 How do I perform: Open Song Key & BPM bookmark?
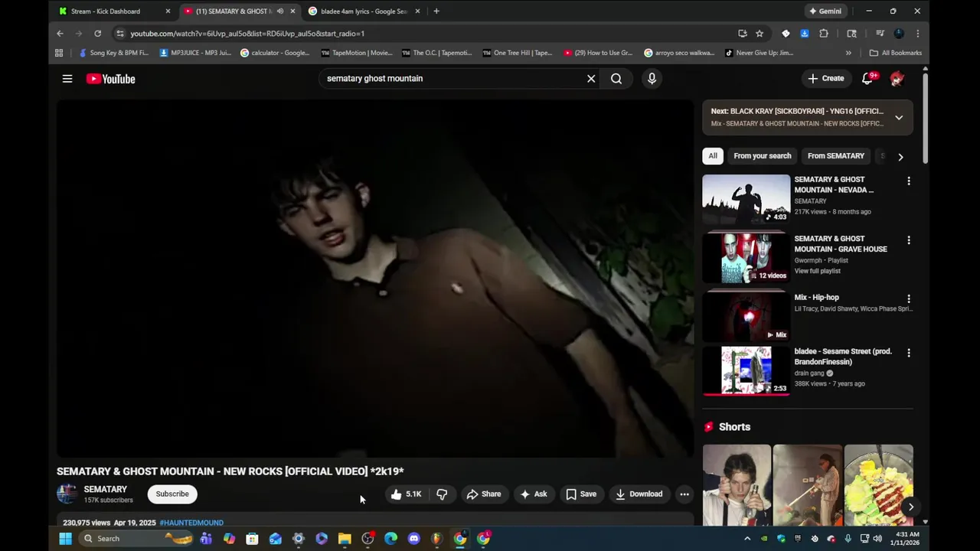[x=113, y=53]
